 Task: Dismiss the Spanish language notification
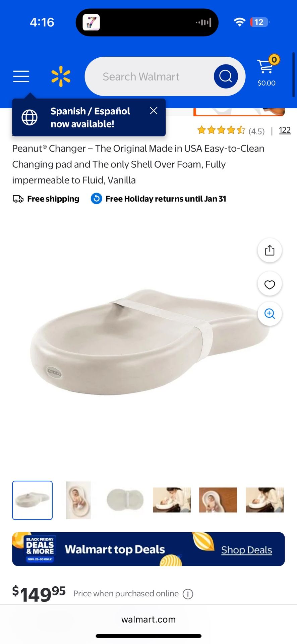pyautogui.click(x=154, y=111)
